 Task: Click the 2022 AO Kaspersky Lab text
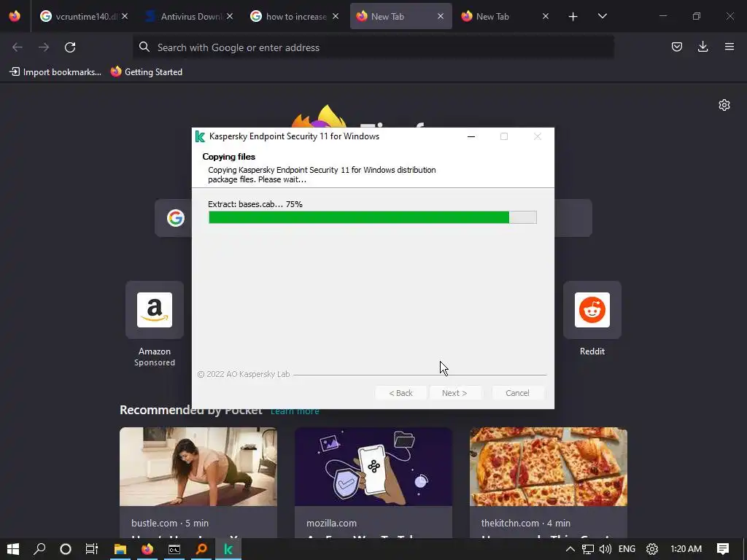click(x=244, y=374)
